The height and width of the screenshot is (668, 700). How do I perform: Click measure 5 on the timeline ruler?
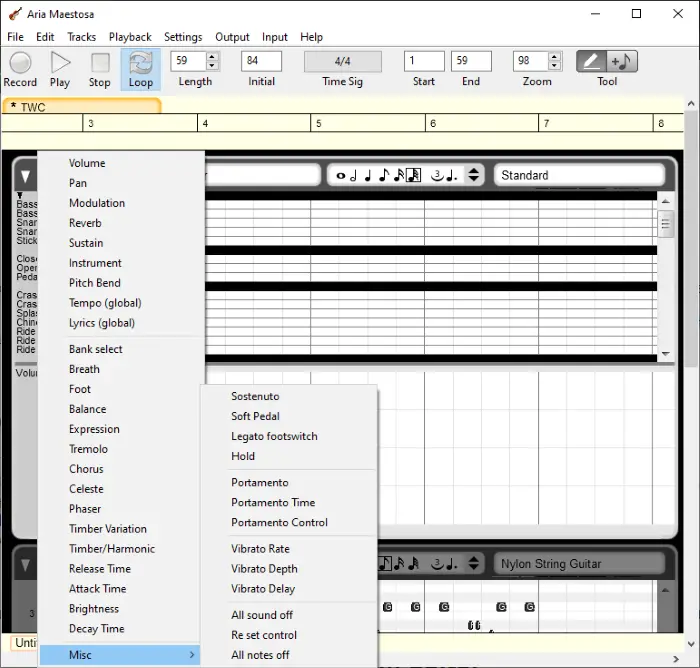click(319, 123)
